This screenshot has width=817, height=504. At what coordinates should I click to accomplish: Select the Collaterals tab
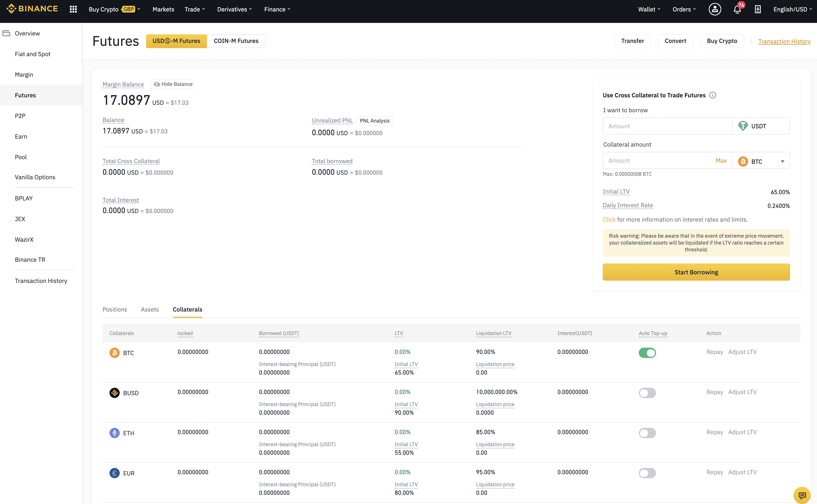[x=187, y=309]
